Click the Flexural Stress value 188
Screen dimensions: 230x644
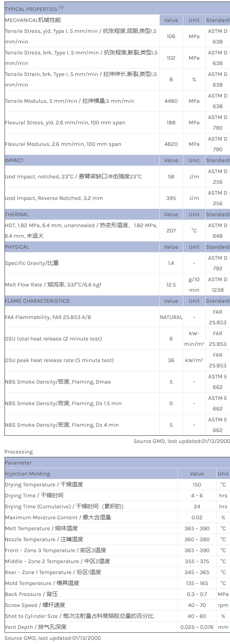pos(171,122)
